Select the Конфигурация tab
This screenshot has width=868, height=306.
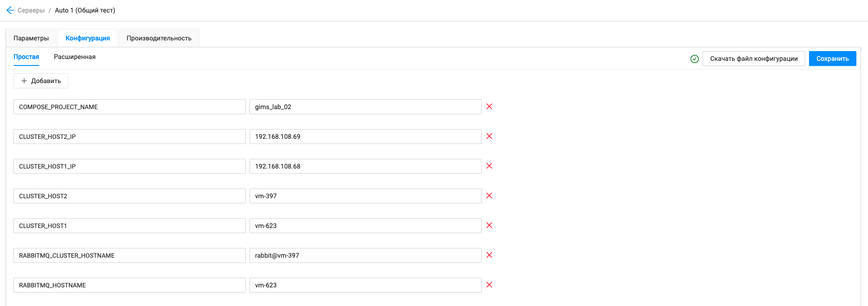pyautogui.click(x=88, y=38)
